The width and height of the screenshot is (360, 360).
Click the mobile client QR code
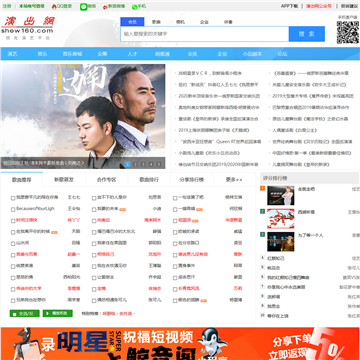(348, 32)
